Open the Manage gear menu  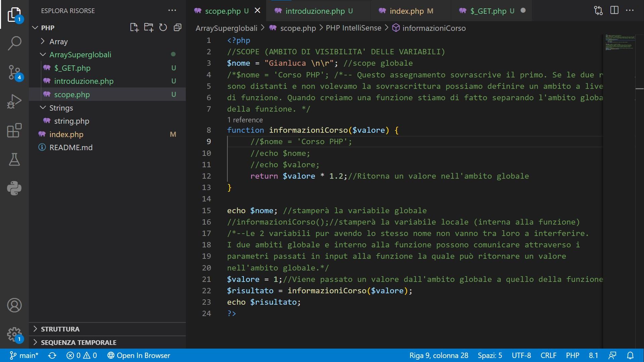point(14,334)
